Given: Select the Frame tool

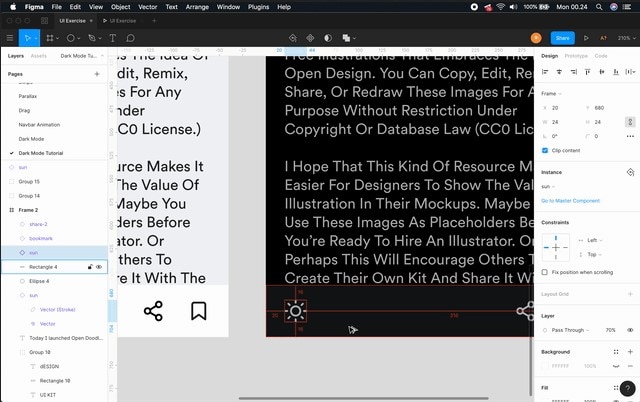Looking at the screenshot, I should click(50, 38).
